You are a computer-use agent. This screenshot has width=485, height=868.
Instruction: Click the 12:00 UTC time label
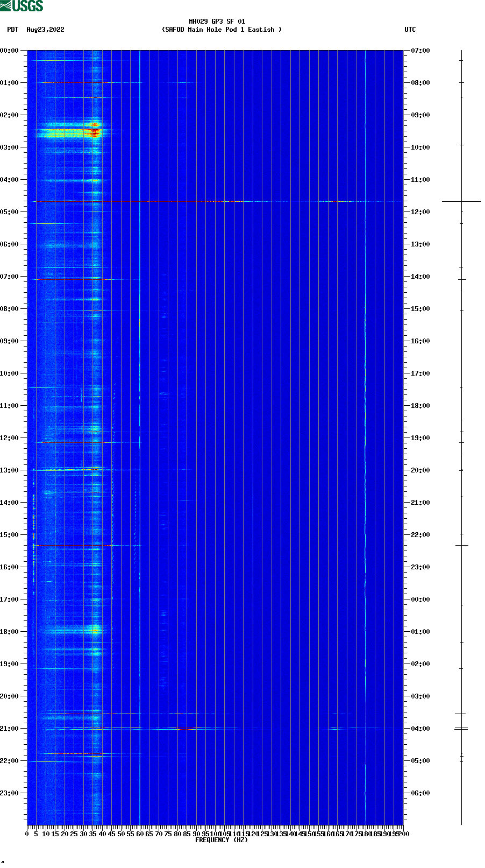[x=420, y=212]
